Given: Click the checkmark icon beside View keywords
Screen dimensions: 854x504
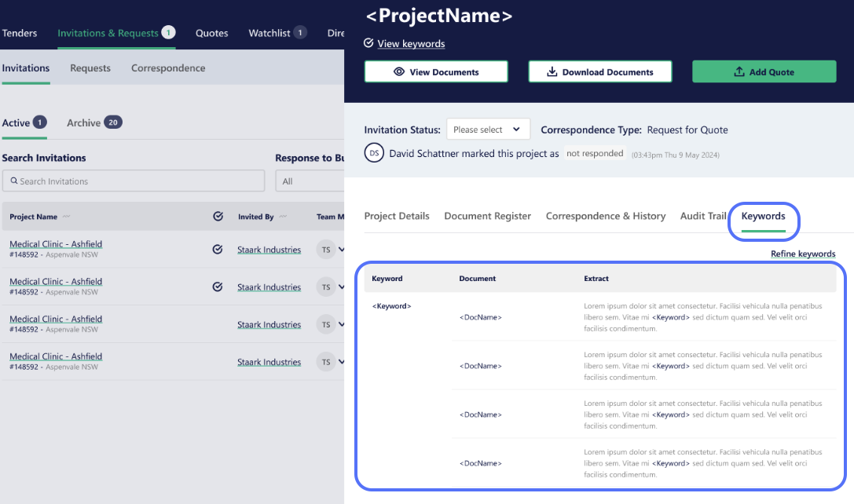Looking at the screenshot, I should (368, 43).
